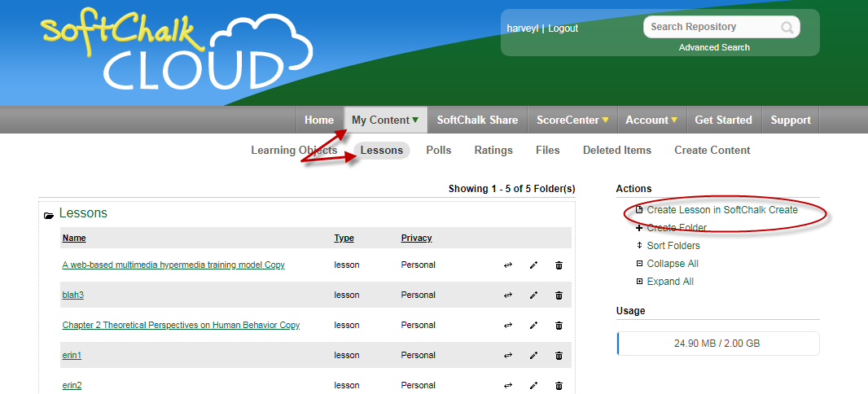Click the edit pencil for blah3 lesson
Image resolution: width=868 pixels, height=394 pixels.
pyautogui.click(x=533, y=295)
